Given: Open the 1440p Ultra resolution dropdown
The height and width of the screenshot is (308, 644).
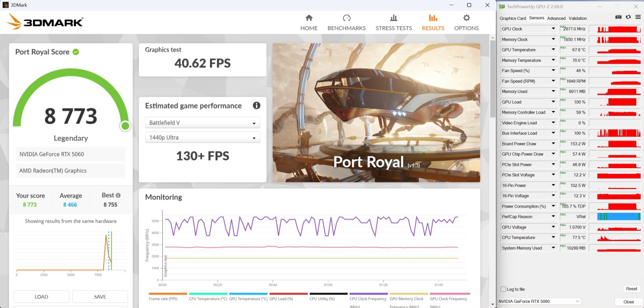Looking at the screenshot, I should (x=202, y=138).
